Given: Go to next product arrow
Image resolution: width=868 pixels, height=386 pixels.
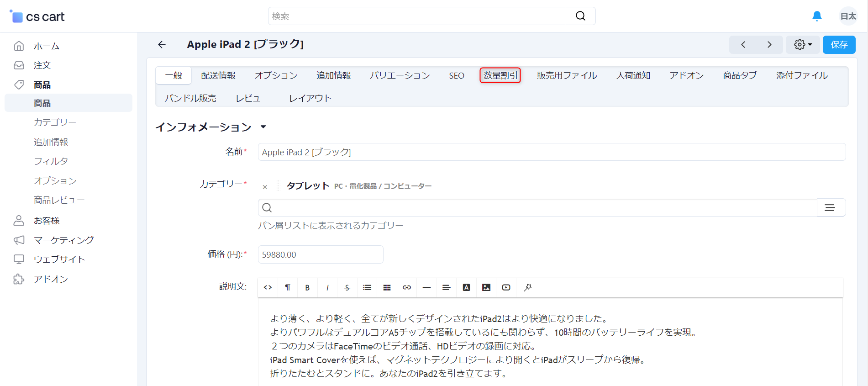Looking at the screenshot, I should [x=769, y=45].
